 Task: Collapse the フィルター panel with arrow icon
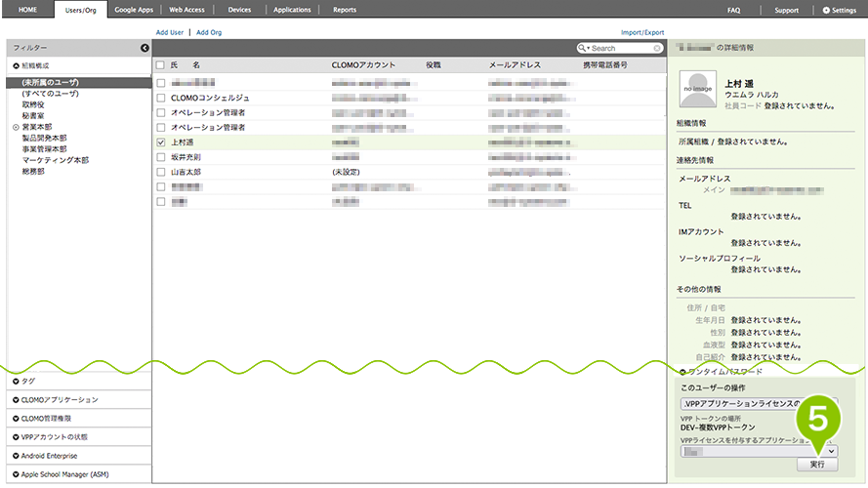(x=145, y=48)
